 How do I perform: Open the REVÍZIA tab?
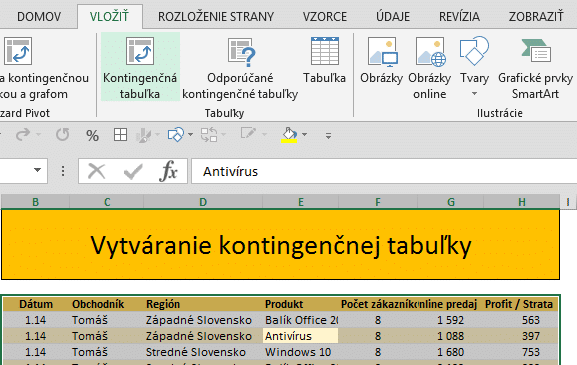point(459,17)
